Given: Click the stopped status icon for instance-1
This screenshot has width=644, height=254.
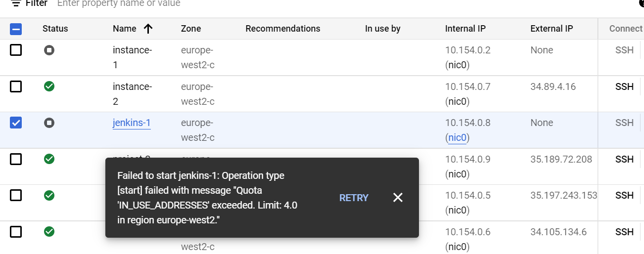Looking at the screenshot, I should tap(49, 50).
